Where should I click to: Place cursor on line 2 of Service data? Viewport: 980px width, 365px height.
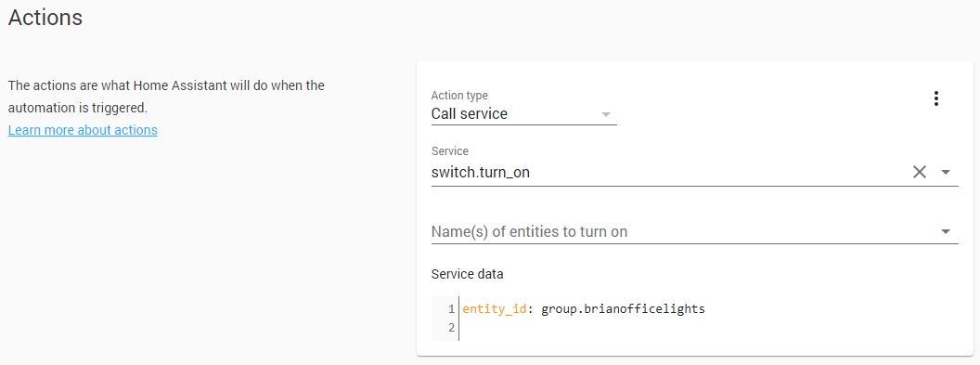click(709, 327)
